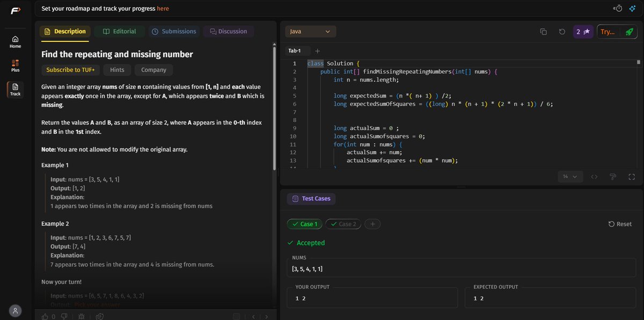Open the Test Cases panel tab
This screenshot has width=644, height=320.
tap(311, 198)
